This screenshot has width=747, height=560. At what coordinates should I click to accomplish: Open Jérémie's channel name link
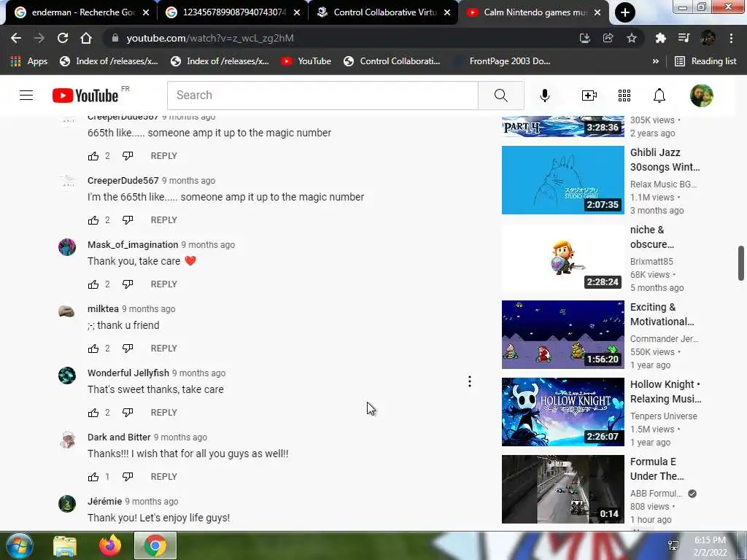point(104,502)
